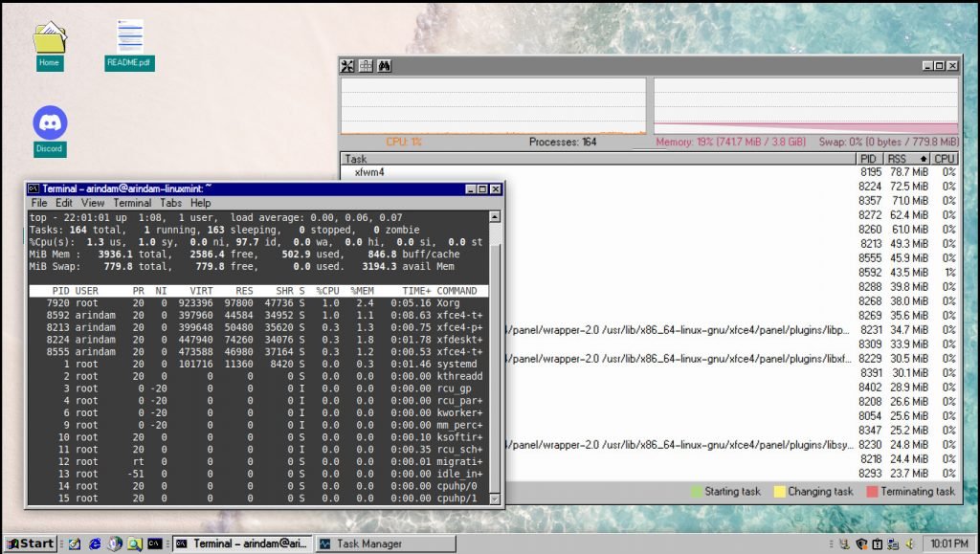Click the Terminal window's vertical scrollbar
Viewport: 980px width, 554px height.
coord(495,364)
